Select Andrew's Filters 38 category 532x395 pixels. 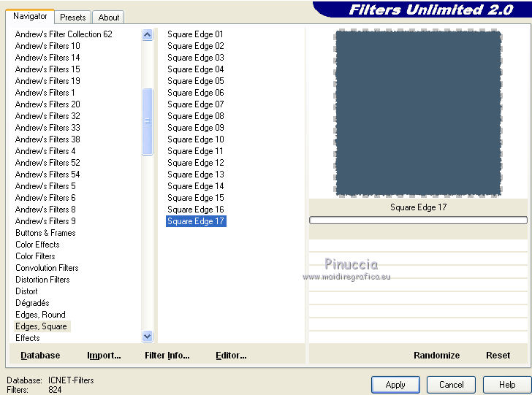[x=47, y=139]
